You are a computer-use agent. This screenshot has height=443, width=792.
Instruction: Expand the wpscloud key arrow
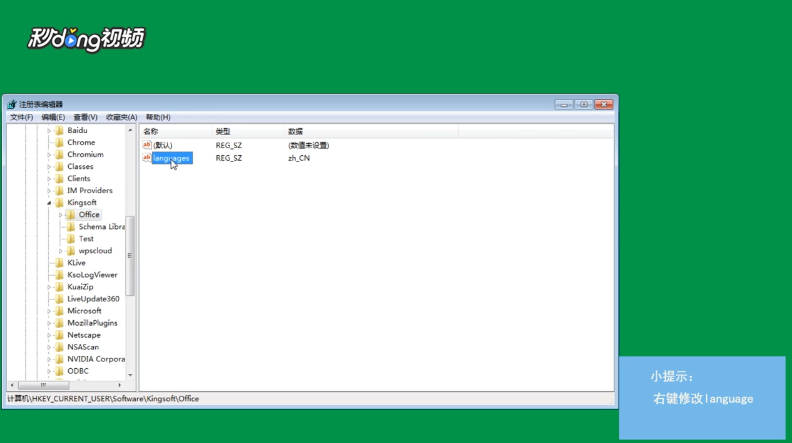(x=61, y=251)
